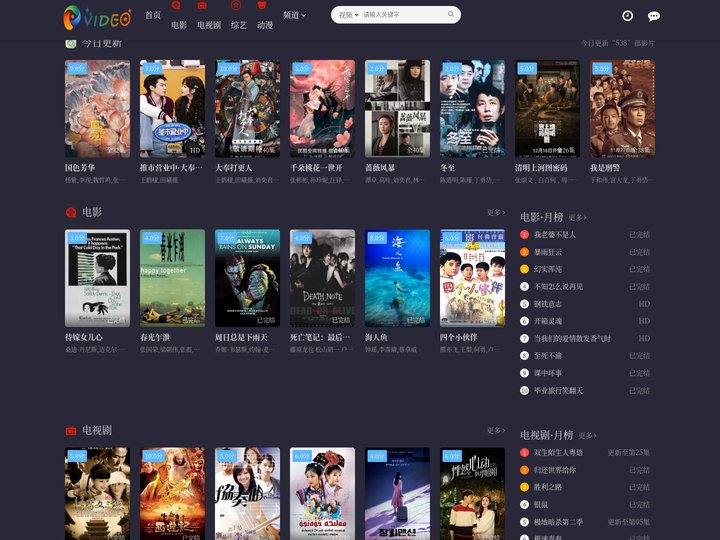Image resolution: width=720 pixels, height=540 pixels.
Task: Select 极地暗杀第二季 in the TV ranking
Action: click(x=558, y=522)
